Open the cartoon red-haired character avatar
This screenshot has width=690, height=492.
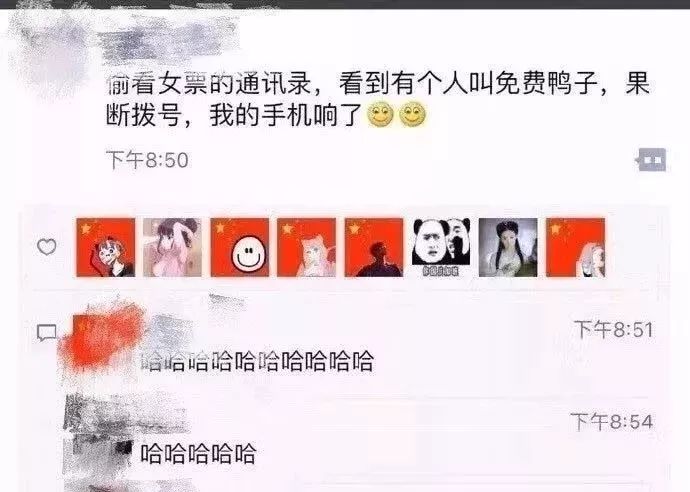(106, 247)
